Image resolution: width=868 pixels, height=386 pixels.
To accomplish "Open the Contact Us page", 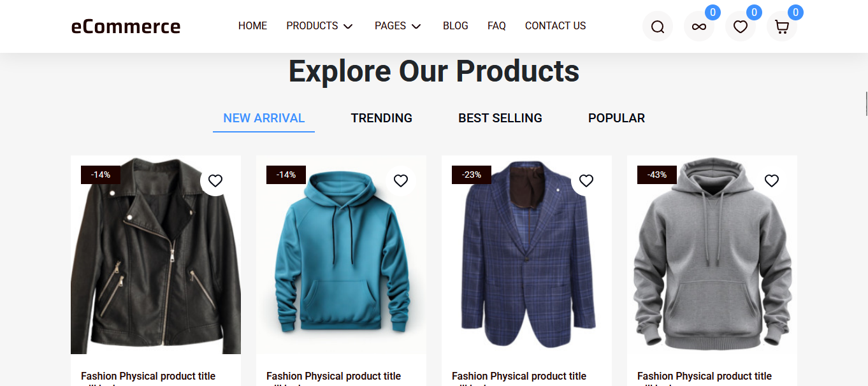I will (555, 26).
